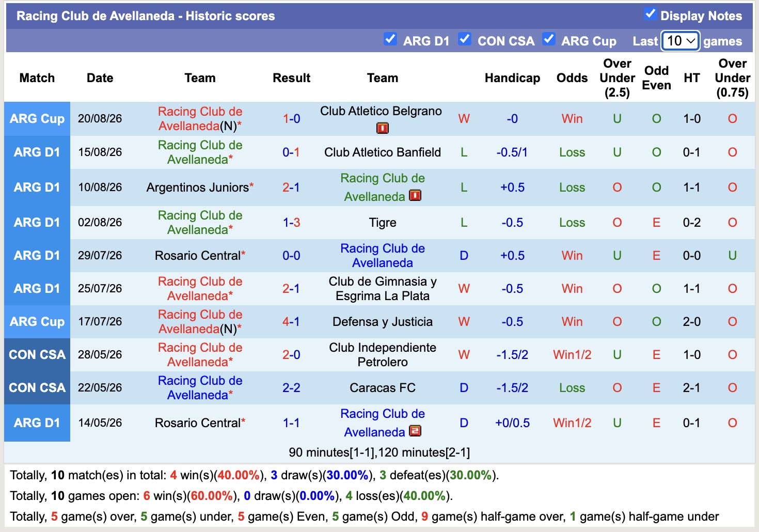The image size is (759, 532).
Task: Click CON CSA label on 22/05/26 row
Action: click(x=37, y=388)
